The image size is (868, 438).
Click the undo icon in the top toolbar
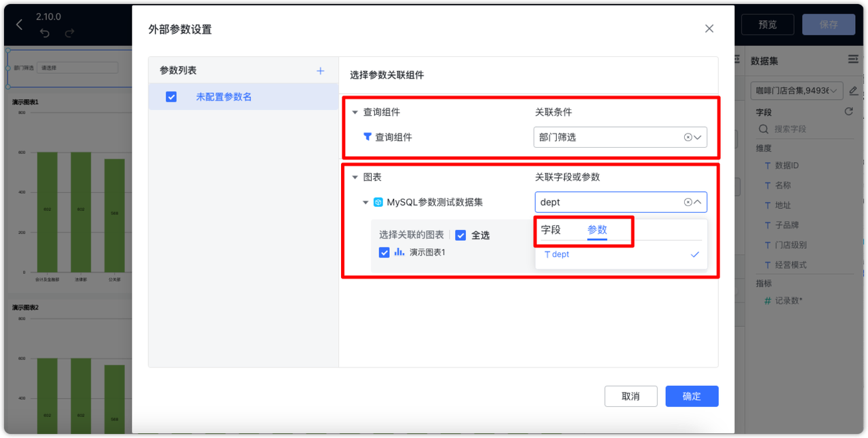[x=45, y=33]
